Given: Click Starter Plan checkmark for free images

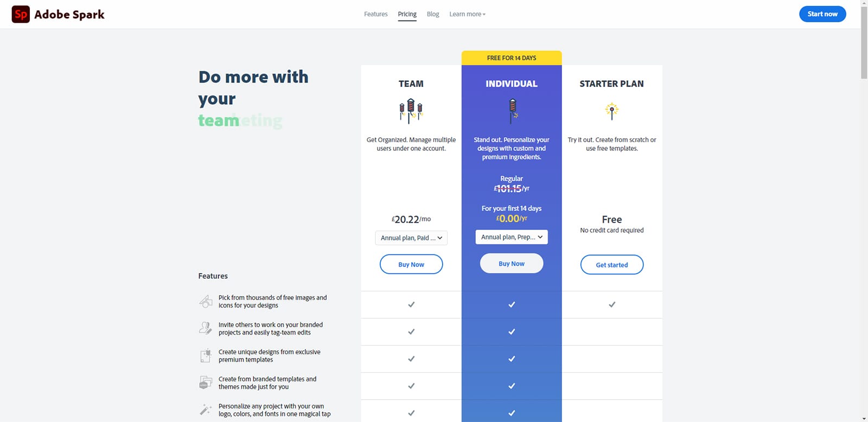Looking at the screenshot, I should tap(612, 304).
